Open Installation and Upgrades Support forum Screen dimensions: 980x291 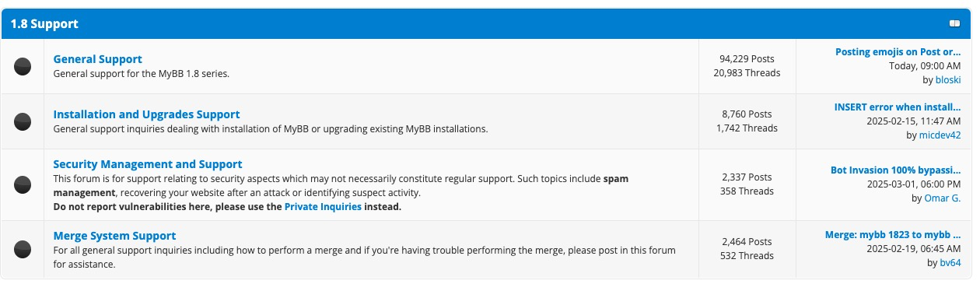coord(146,114)
